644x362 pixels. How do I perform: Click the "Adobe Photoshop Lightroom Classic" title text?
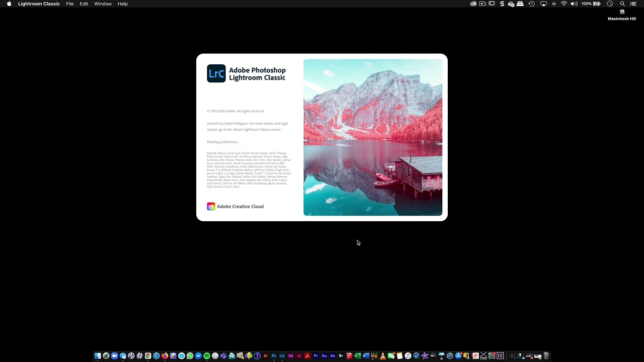(x=257, y=74)
